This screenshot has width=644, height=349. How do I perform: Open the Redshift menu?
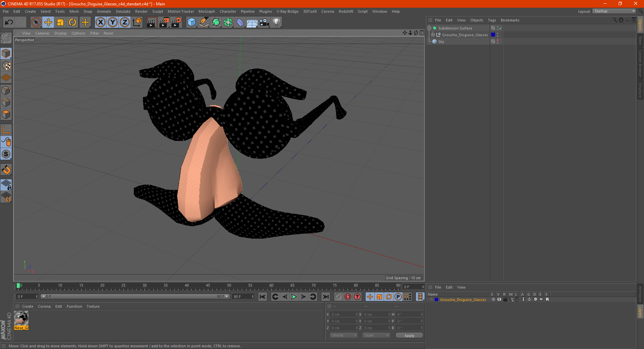point(346,11)
